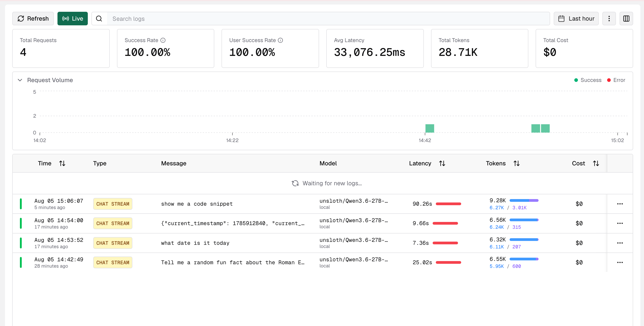Click the Waiting for new logs spinner icon
644x326 pixels.
pyautogui.click(x=295, y=183)
